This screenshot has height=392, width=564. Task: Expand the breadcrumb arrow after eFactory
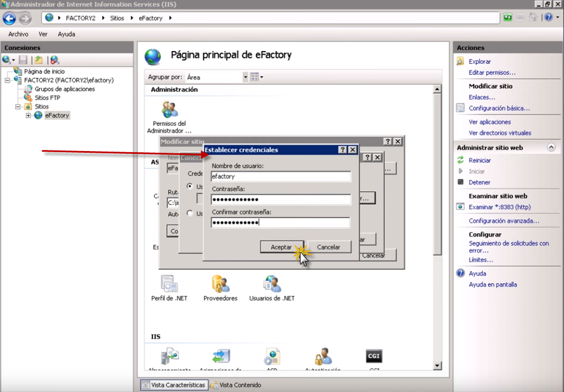coord(170,18)
